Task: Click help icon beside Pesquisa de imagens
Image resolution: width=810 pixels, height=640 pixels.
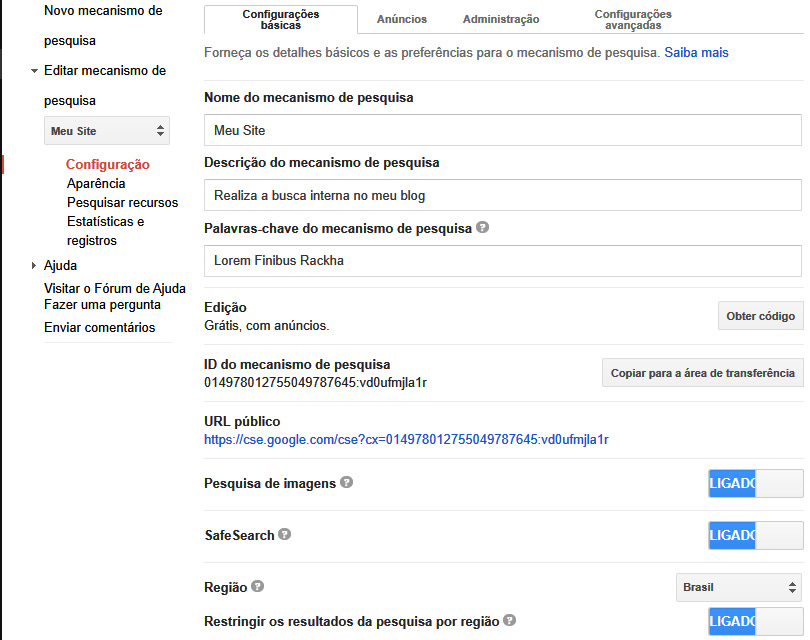Action: 347,482
